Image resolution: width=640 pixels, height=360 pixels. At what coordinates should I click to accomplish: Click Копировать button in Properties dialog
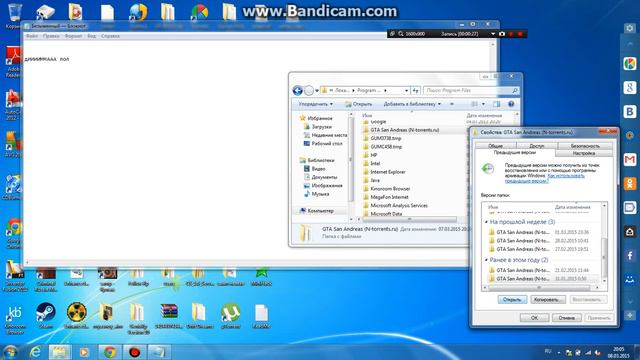point(548,300)
